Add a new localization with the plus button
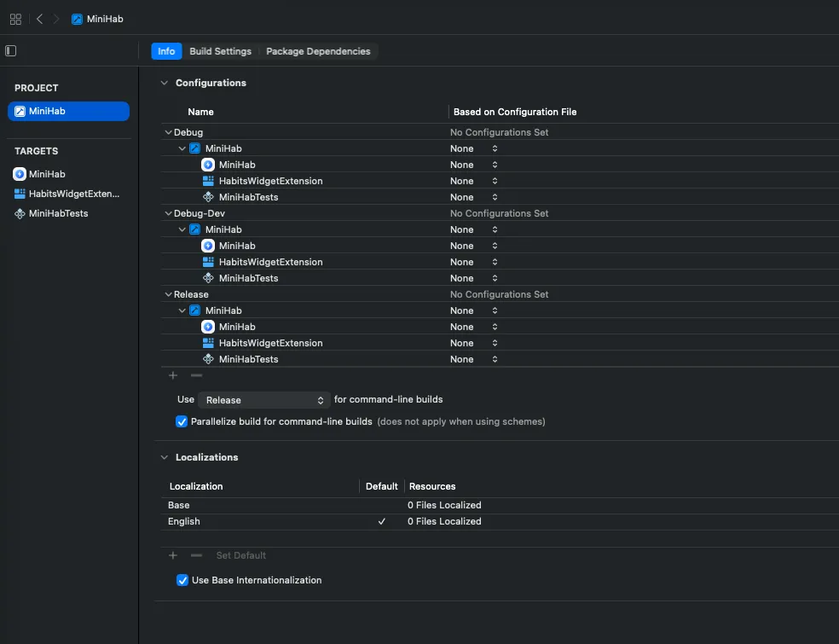 172,555
